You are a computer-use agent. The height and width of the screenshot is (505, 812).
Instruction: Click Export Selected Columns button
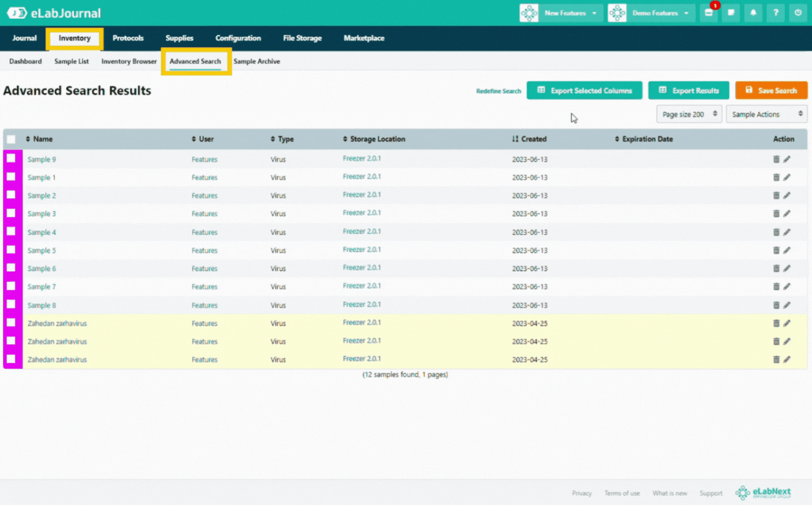click(584, 90)
